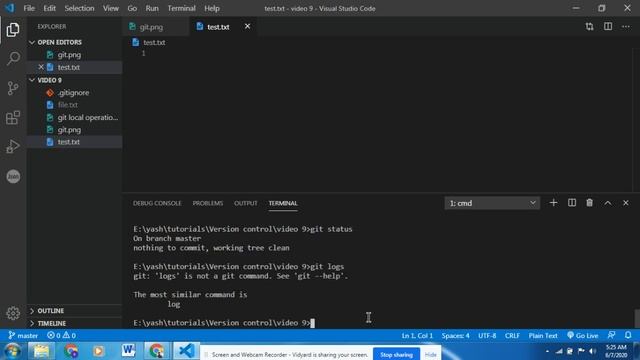
Task: Add a new terminal with plus icon
Action: pos(553,203)
